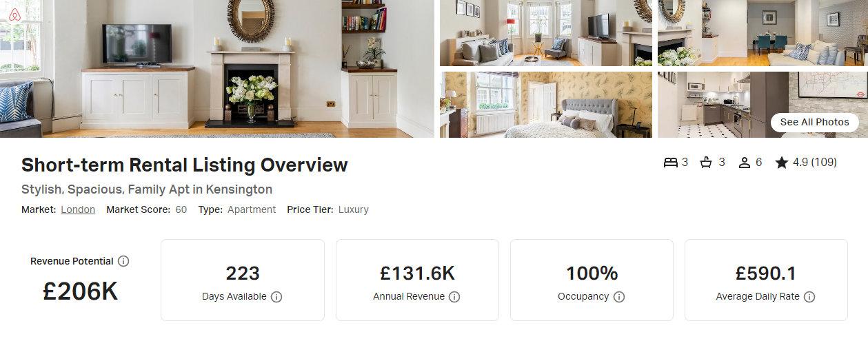Click the bedroom count bed icon

point(671,163)
